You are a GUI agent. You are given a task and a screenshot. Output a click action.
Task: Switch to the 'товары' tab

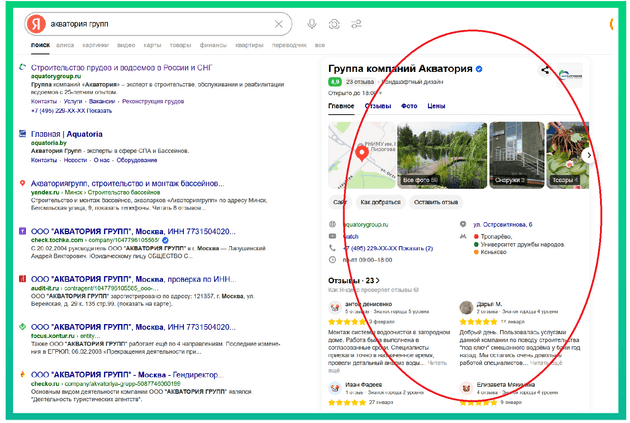point(180,45)
